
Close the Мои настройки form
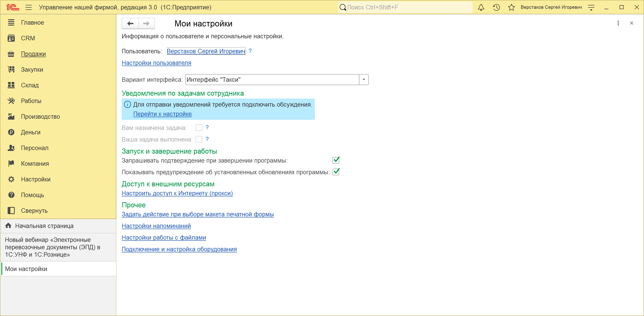coord(632,23)
